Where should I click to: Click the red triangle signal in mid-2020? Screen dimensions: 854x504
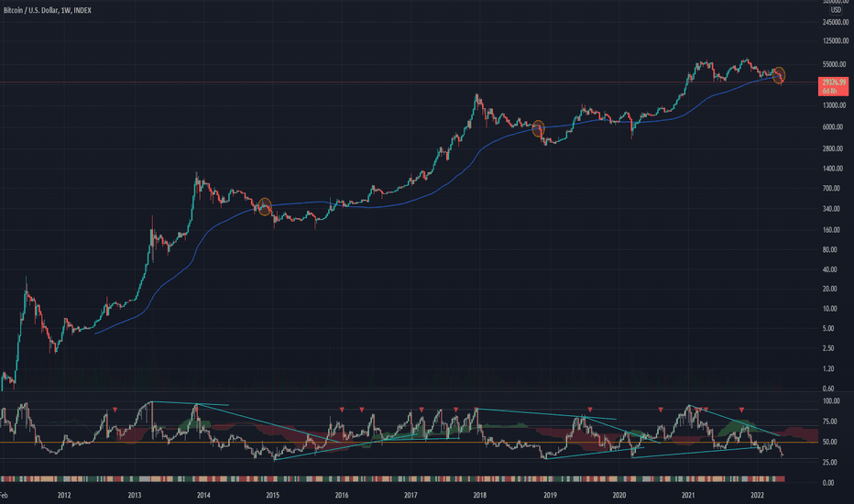(661, 410)
